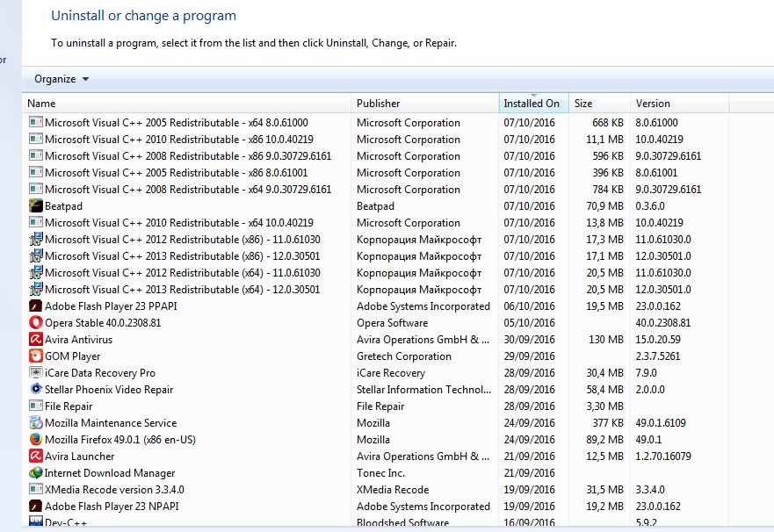Click the 30/09/2016 install date

pos(529,340)
